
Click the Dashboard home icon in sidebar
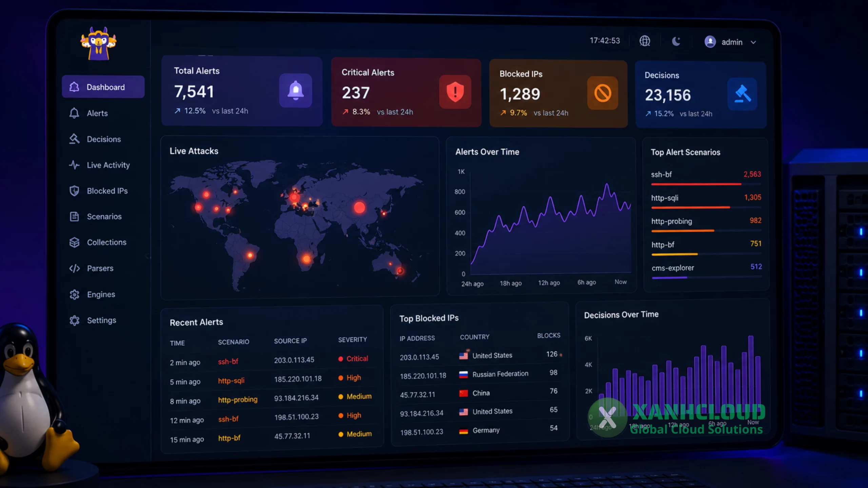pos(74,87)
